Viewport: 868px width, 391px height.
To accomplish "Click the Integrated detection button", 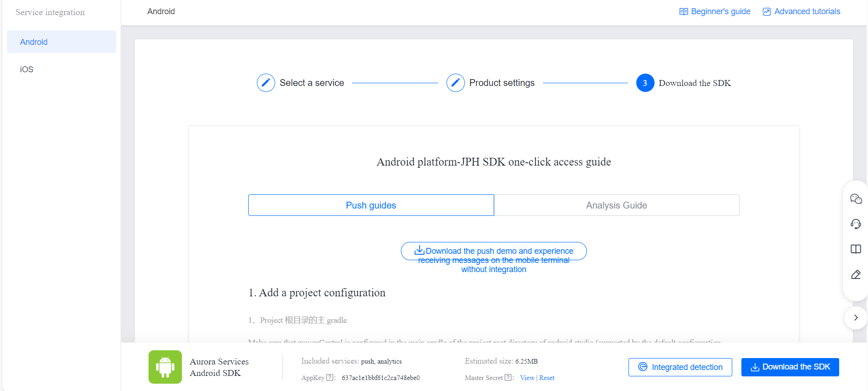I will 680,367.
